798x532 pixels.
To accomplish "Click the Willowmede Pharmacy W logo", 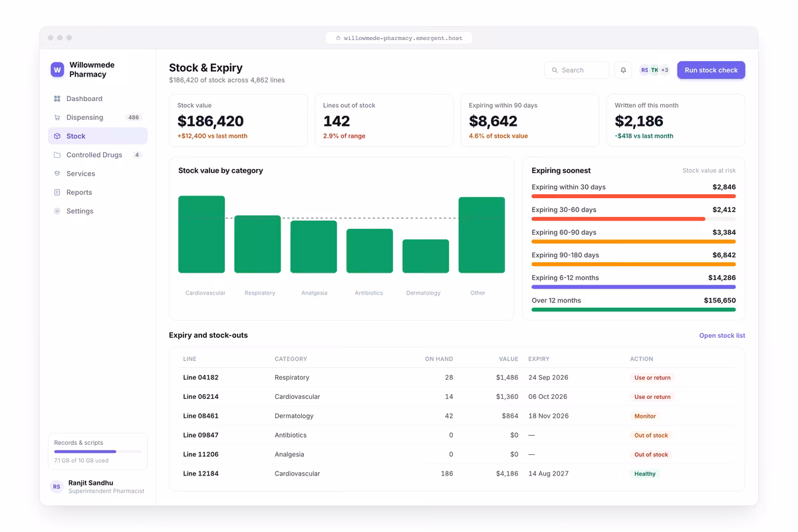I will point(57,70).
